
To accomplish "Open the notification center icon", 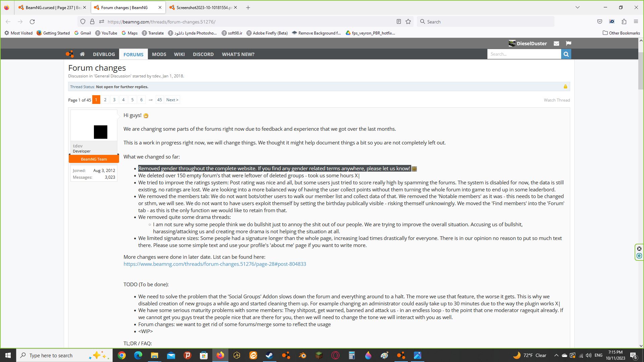I will tap(634, 355).
